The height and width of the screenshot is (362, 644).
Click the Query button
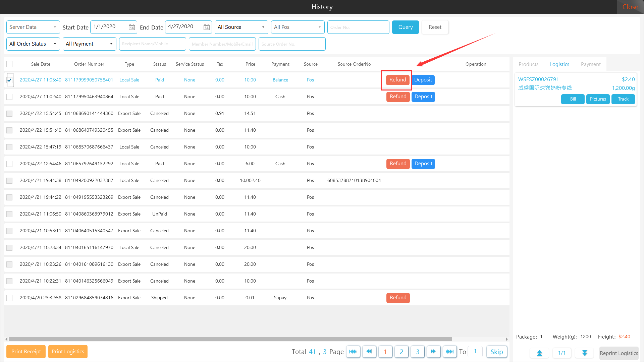[x=405, y=27]
